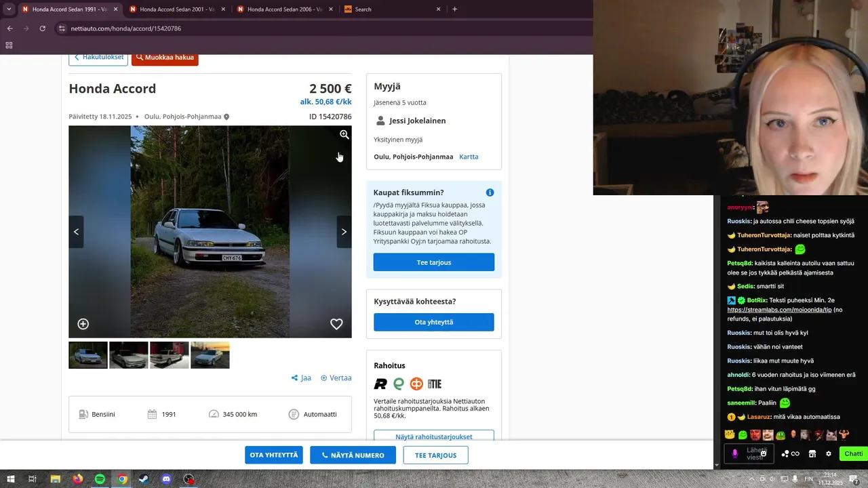Open the image zoom magnifier icon
868x488 pixels.
(x=344, y=135)
